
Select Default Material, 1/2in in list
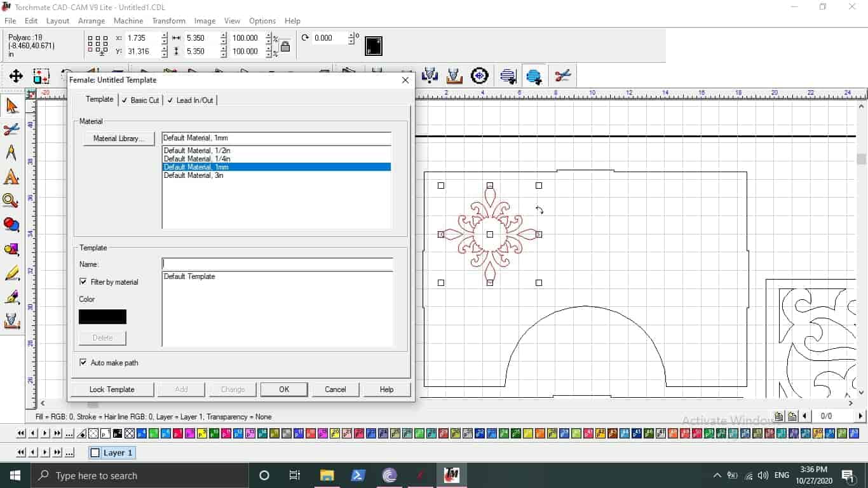click(276, 151)
